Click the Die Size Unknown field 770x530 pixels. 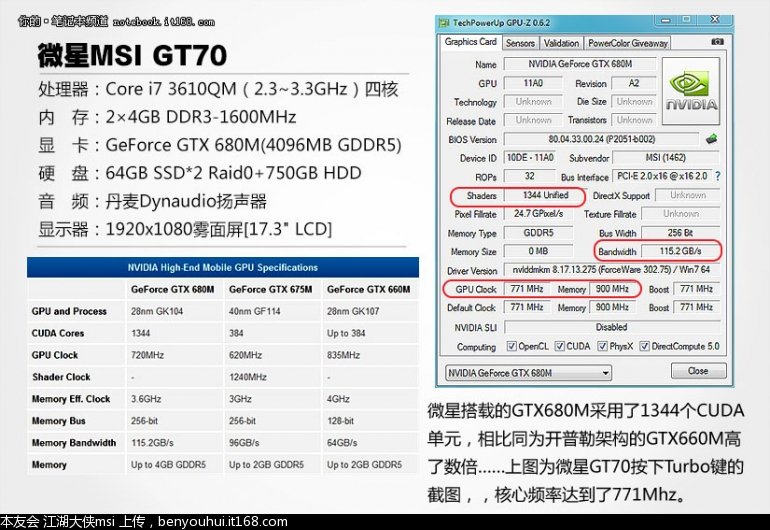634,102
